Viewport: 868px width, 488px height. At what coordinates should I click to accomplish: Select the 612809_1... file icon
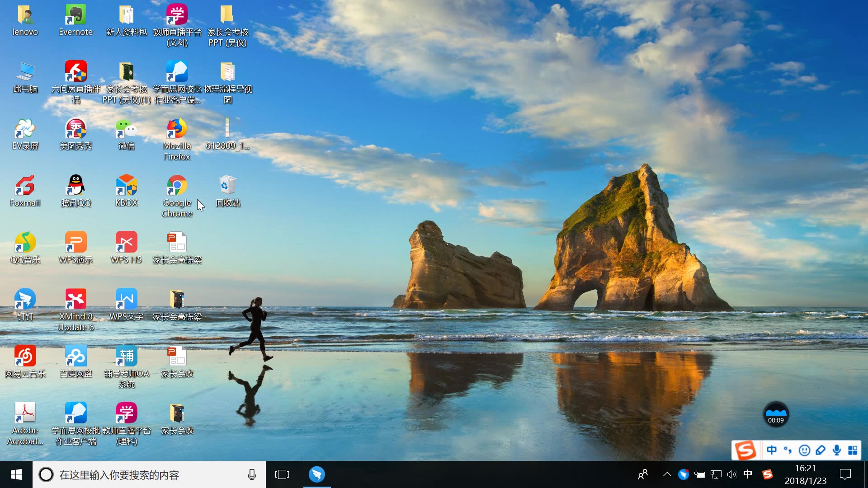point(228,134)
